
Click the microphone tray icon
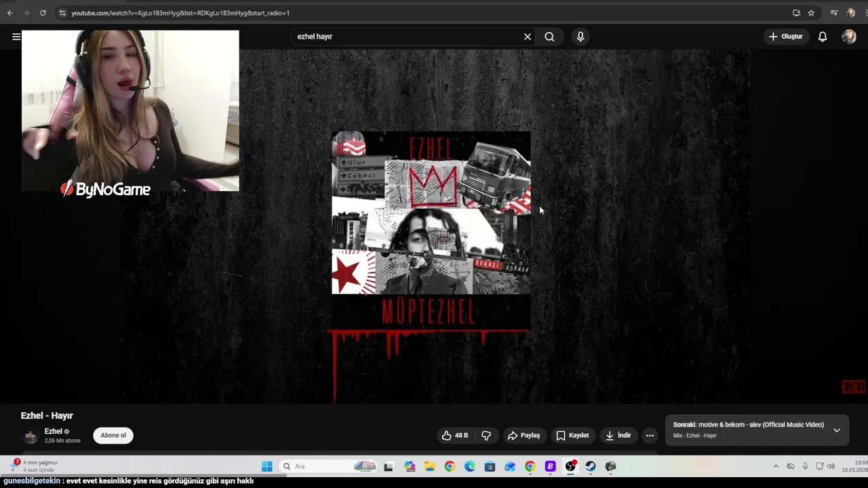coord(805,466)
